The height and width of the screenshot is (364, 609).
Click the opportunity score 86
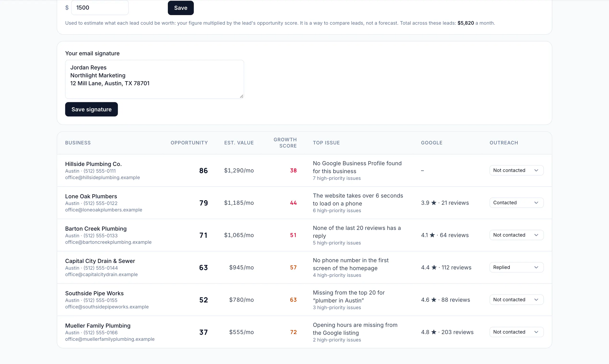[203, 171]
